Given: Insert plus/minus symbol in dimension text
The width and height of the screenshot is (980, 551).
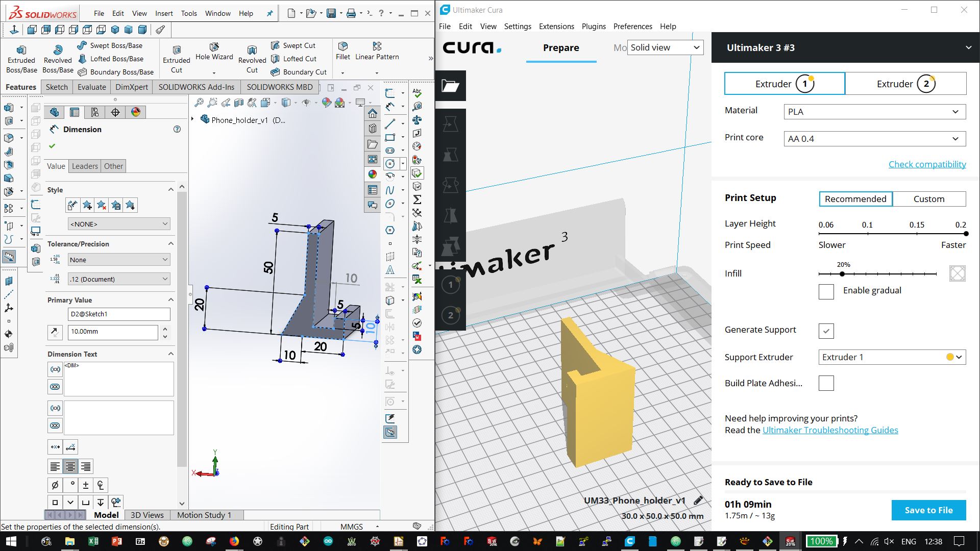Looking at the screenshot, I should pyautogui.click(x=86, y=485).
